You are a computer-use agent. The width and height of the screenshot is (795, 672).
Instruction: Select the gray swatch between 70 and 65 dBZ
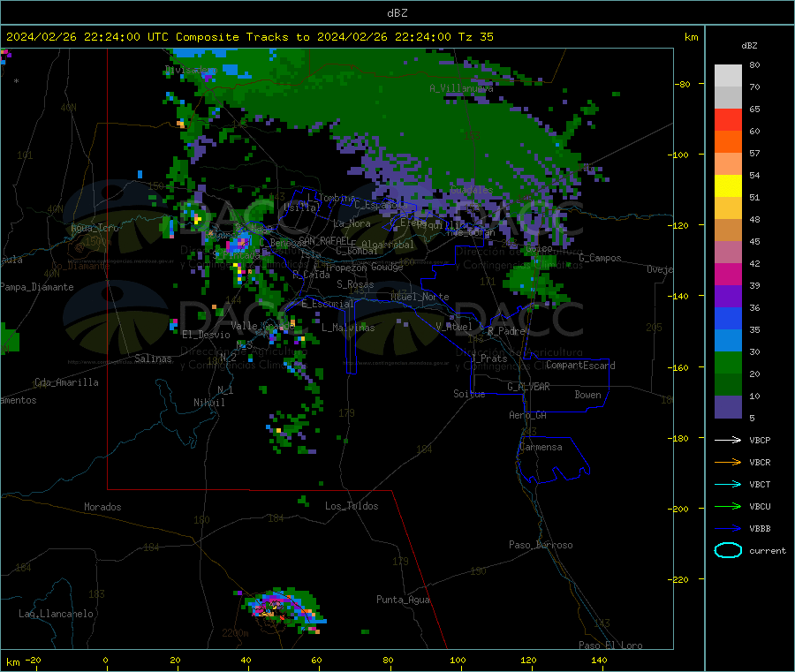pos(728,98)
